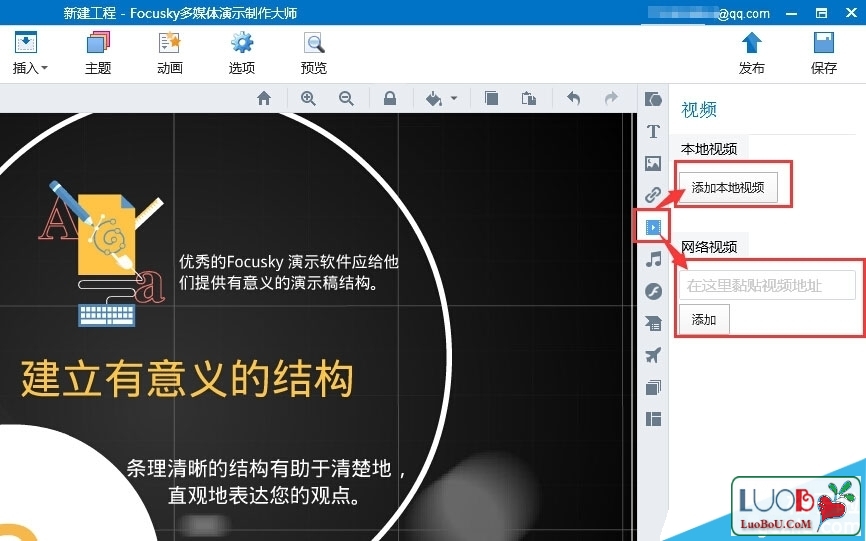866x541 pixels.
Task: Select the shapes tool in sidebar
Action: (653, 99)
